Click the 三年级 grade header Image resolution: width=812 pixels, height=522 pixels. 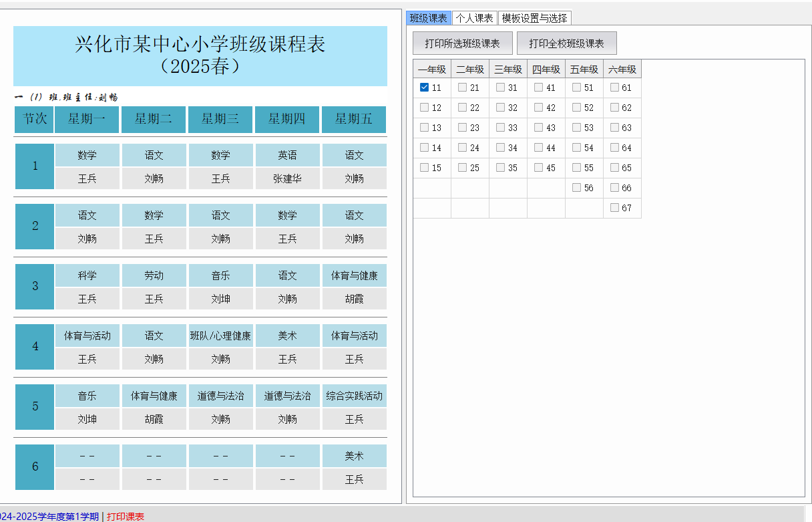point(507,70)
